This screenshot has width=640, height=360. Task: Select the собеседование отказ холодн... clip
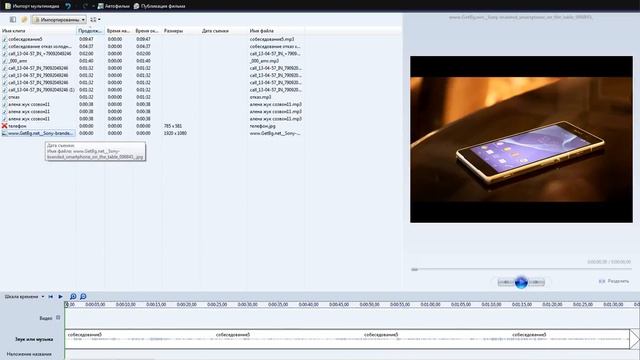pos(40,47)
